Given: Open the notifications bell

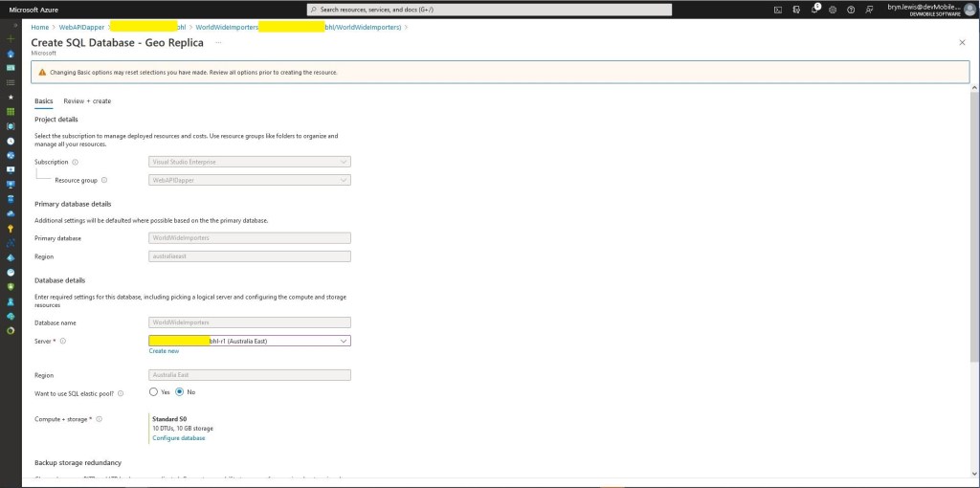Looking at the screenshot, I should (x=815, y=10).
